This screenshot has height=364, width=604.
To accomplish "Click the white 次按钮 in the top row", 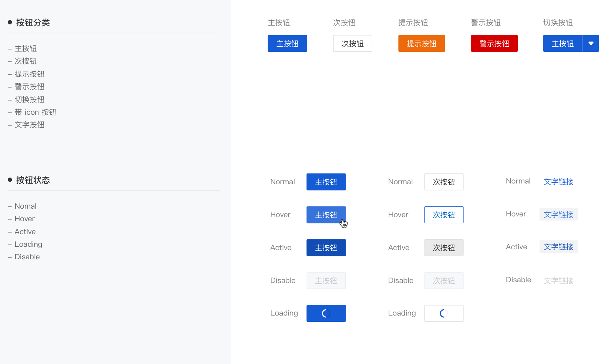I will click(x=353, y=44).
